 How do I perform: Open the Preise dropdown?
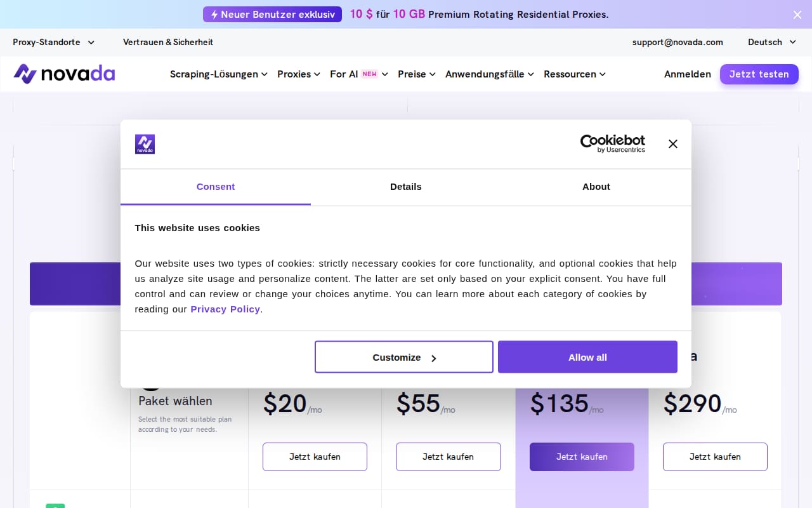pyautogui.click(x=417, y=74)
